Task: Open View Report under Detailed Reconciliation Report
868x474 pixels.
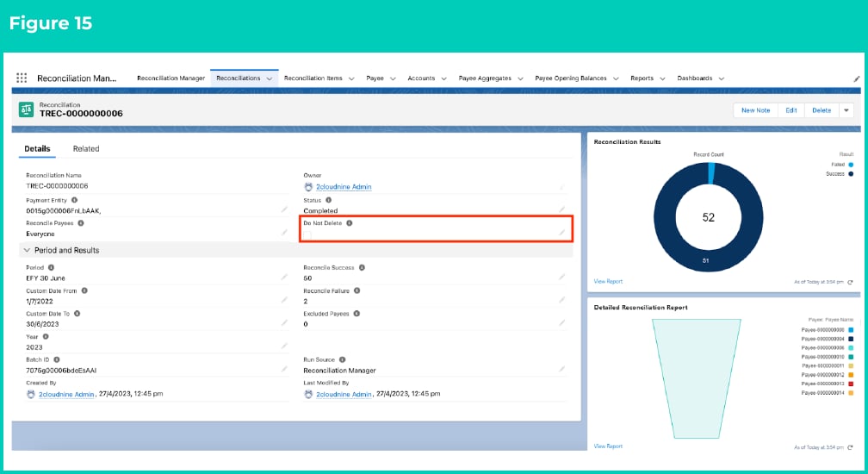Action: 608,446
